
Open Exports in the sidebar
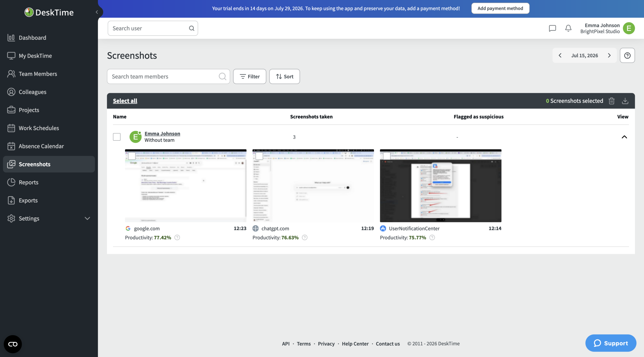pos(49,201)
